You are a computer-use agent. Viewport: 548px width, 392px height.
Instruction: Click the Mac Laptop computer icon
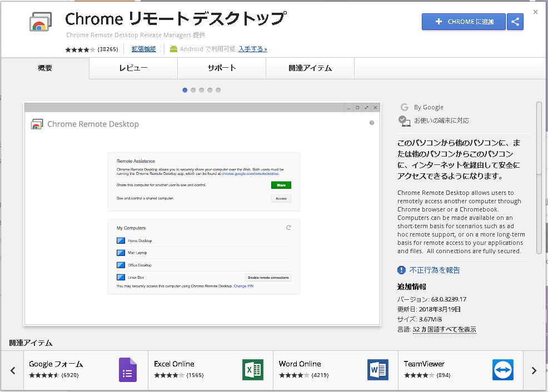121,253
